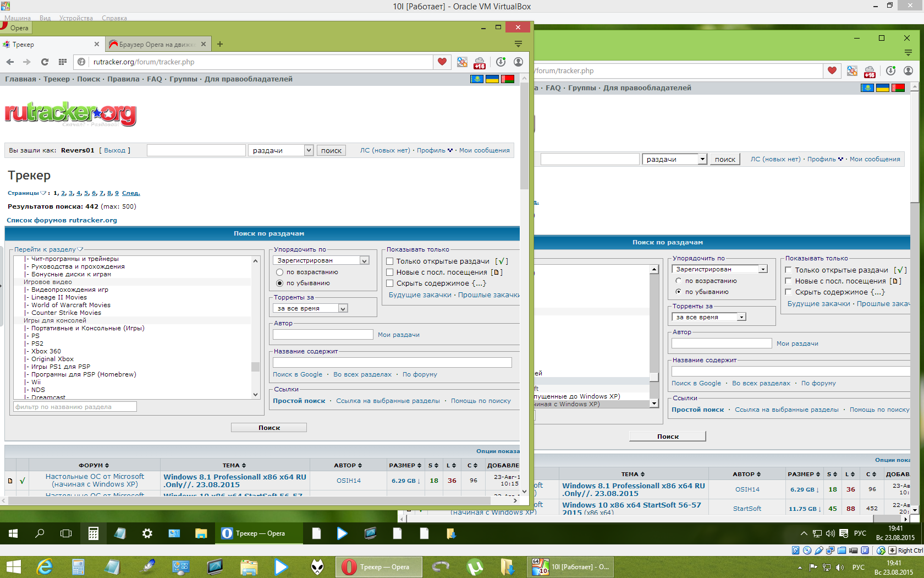
Task: Open Settings gear on guest taskbar
Action: click(x=147, y=533)
